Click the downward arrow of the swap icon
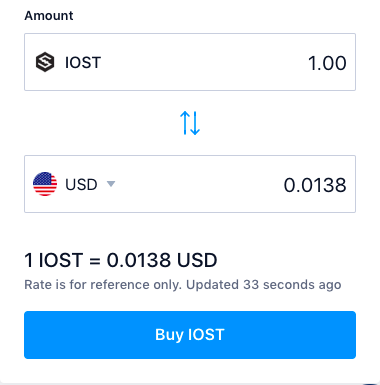The width and height of the screenshot is (380, 385). tap(195, 123)
